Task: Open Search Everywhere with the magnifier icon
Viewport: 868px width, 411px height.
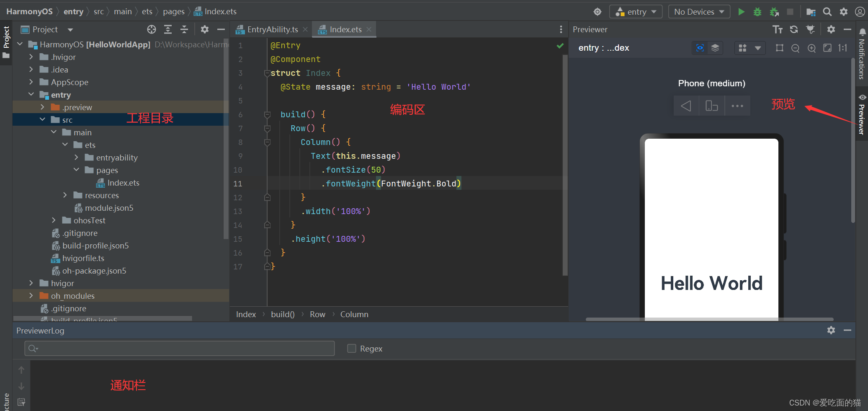Action: pos(827,12)
